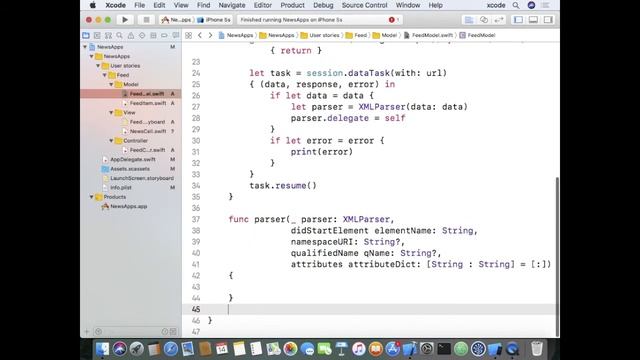Collapse the NewsApps project root
This screenshot has width=640, height=360.
[x=85, y=47]
